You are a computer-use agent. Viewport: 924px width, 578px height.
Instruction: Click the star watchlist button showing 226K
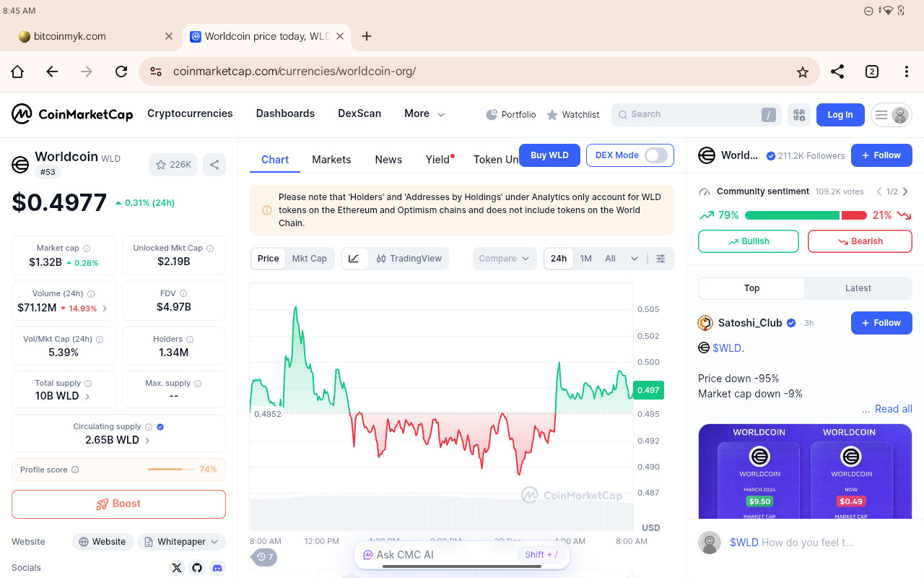coord(173,165)
